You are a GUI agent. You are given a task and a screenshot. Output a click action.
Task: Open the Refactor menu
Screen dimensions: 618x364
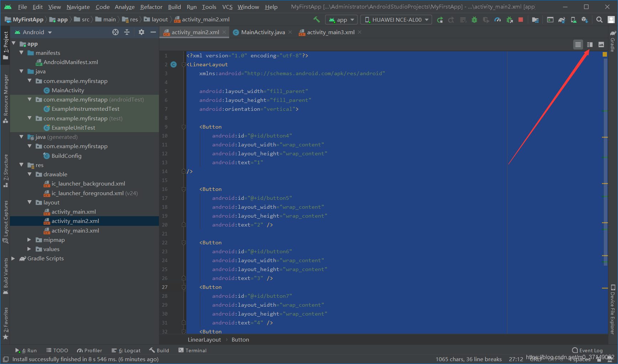pos(151,7)
